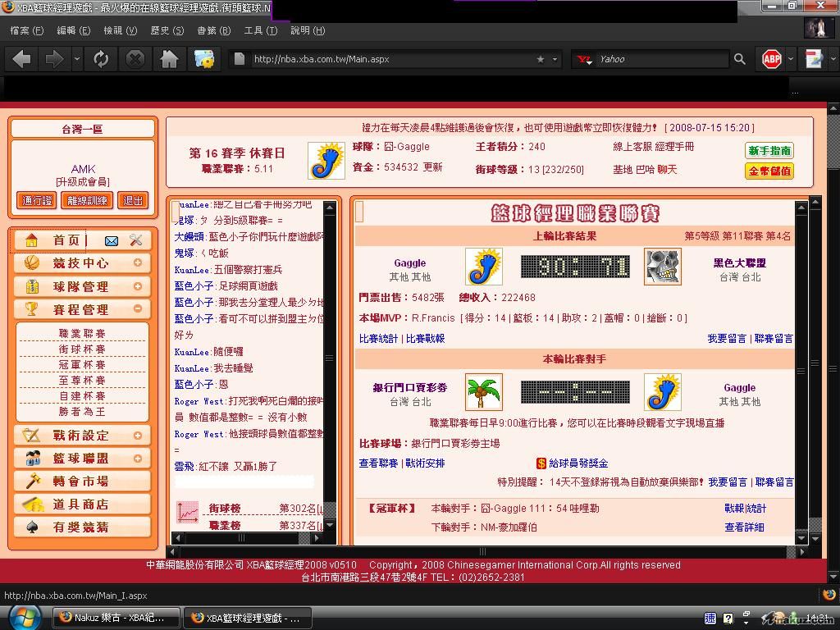The width and height of the screenshot is (840, 630).
Task: Open the 書籤 menu
Action: pyautogui.click(x=214, y=30)
